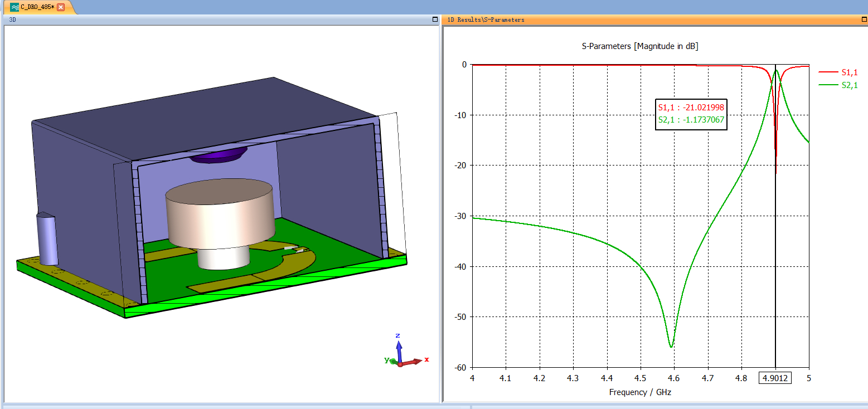Click the red S1,1 legend line swatch

(828, 72)
